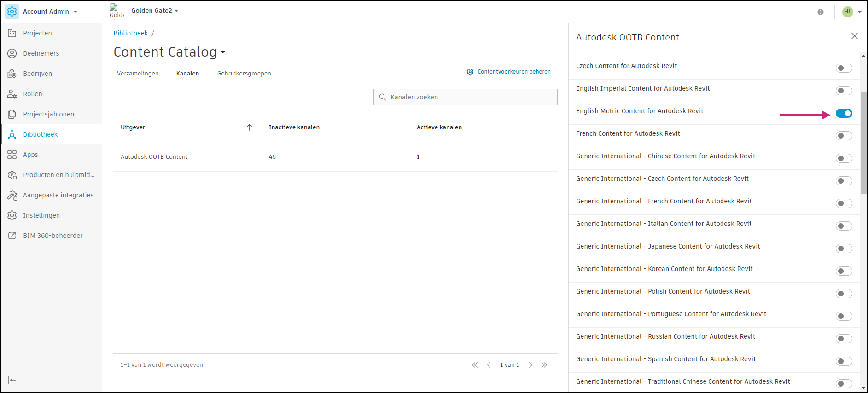Click the Aangepaste integraties tools icon
The width and height of the screenshot is (868, 393).
pos(12,195)
